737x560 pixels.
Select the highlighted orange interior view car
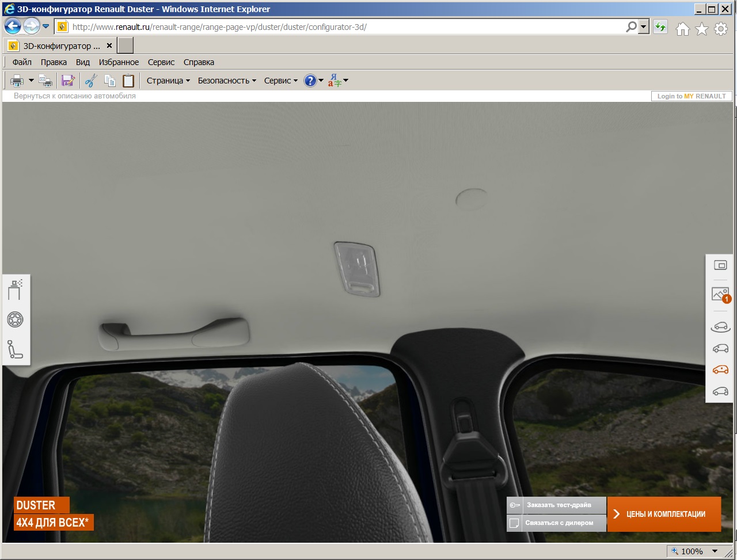click(x=720, y=369)
